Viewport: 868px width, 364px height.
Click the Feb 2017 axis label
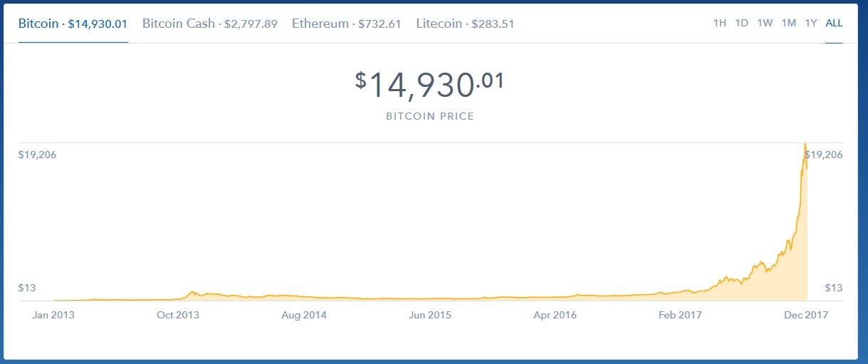(x=680, y=314)
